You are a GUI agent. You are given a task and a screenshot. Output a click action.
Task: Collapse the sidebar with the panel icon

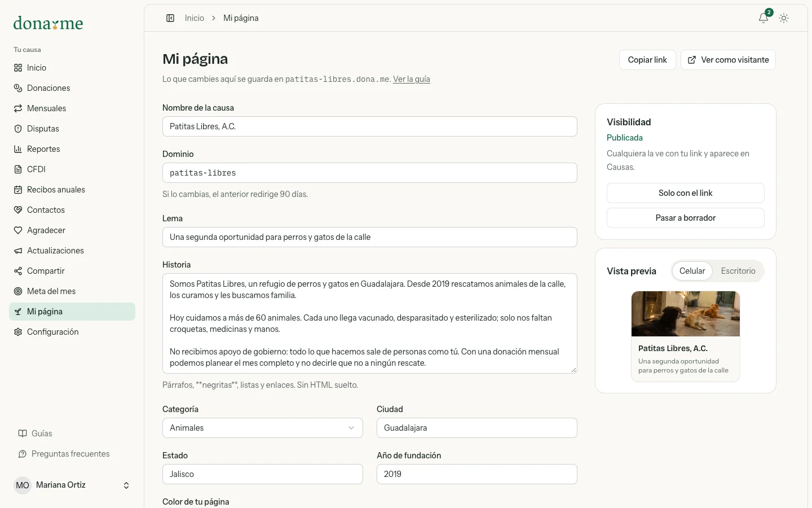[170, 18]
